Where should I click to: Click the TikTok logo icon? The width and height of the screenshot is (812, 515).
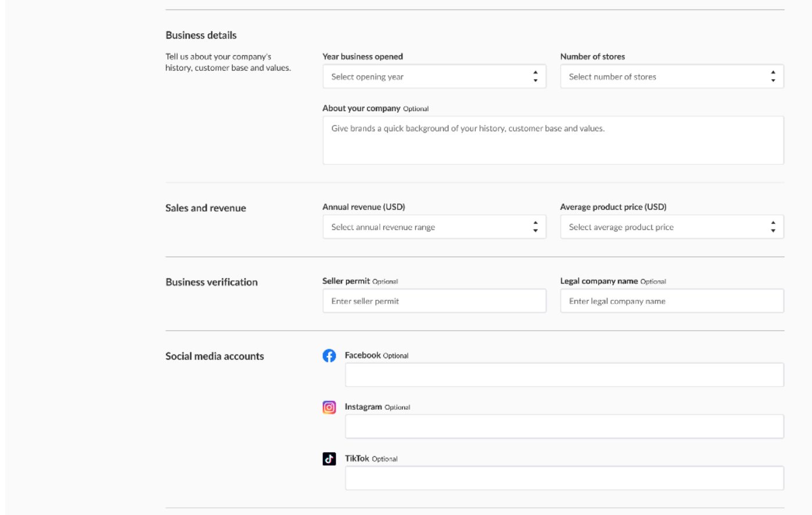pos(329,459)
